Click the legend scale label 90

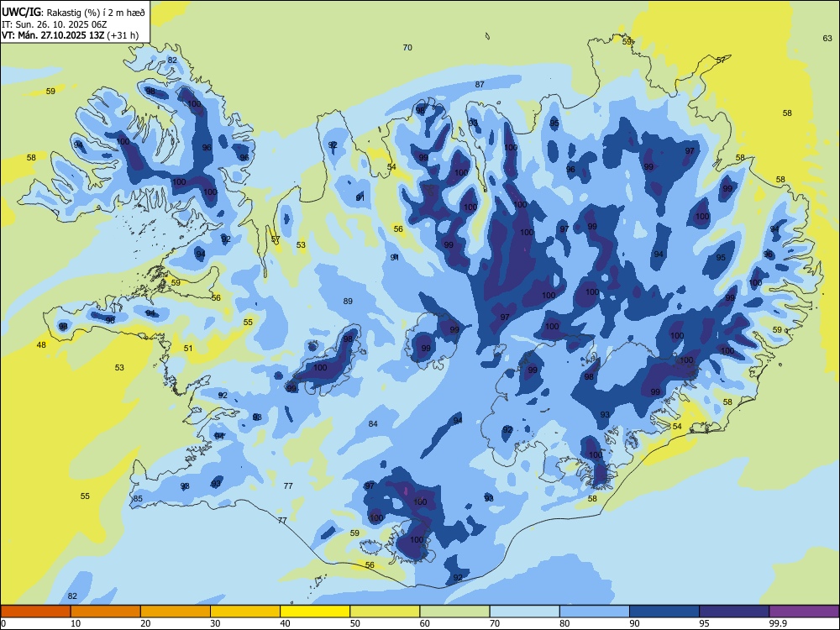pyautogui.click(x=635, y=623)
